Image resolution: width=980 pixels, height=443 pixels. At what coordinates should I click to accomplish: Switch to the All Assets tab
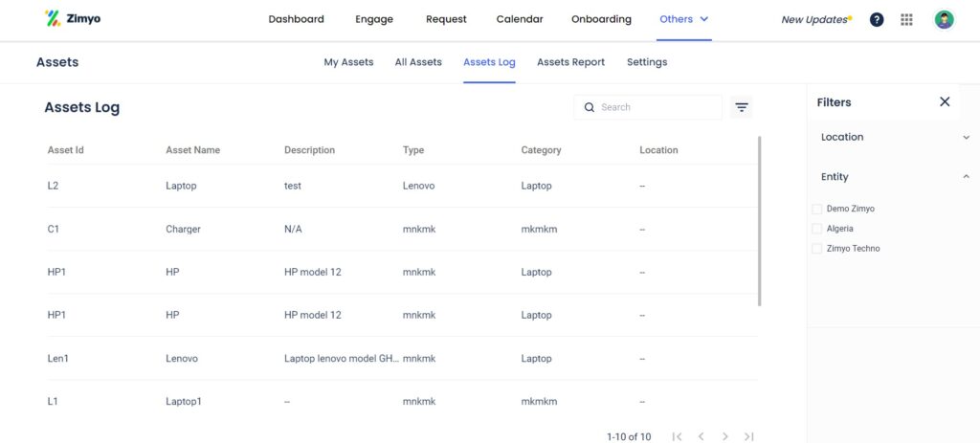tap(418, 62)
